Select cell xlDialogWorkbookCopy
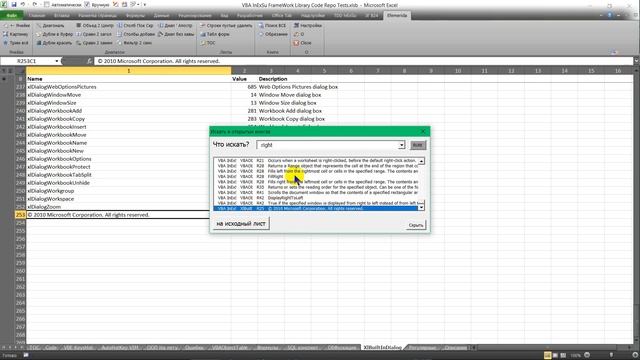 coord(129,119)
